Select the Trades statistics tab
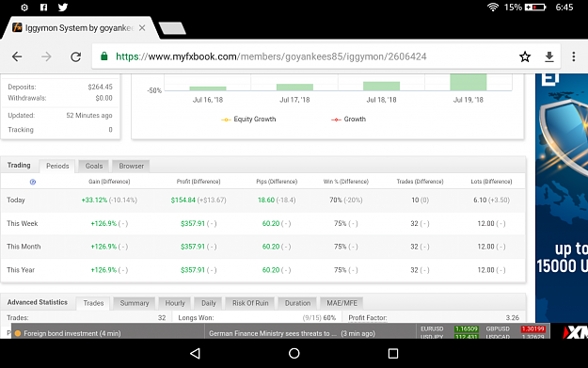Image resolution: width=588 pixels, height=368 pixels. click(x=93, y=303)
